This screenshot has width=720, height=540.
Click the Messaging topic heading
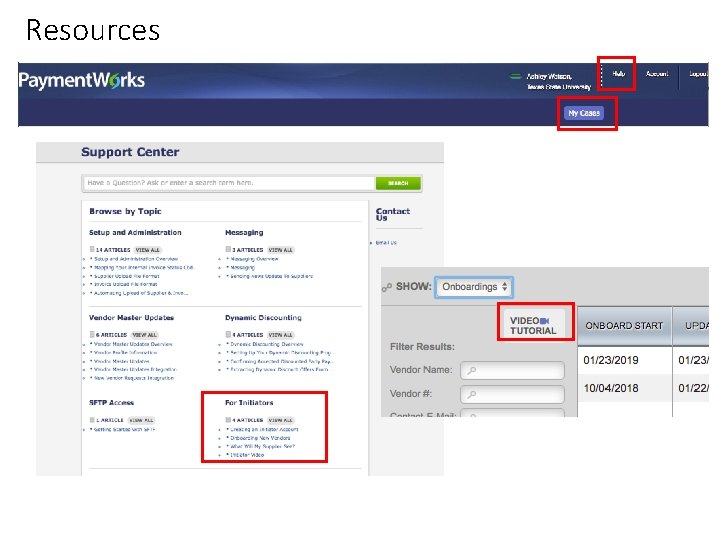click(244, 232)
